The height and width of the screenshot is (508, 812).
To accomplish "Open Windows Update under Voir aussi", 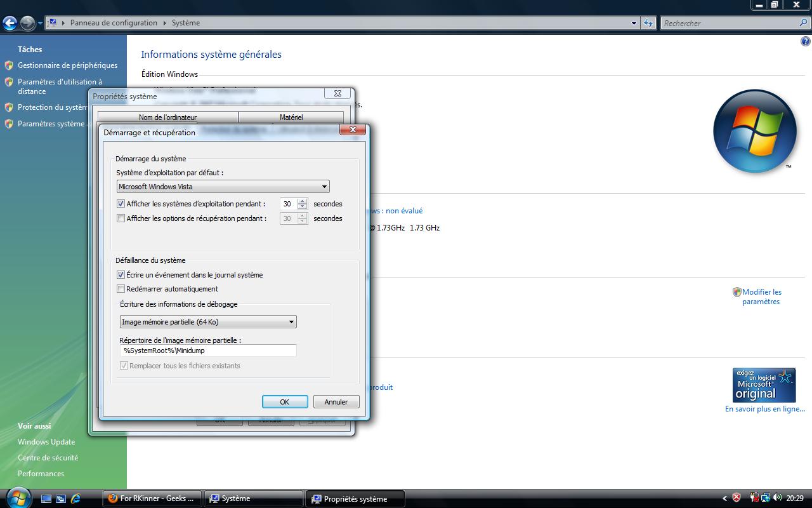I will coord(46,442).
